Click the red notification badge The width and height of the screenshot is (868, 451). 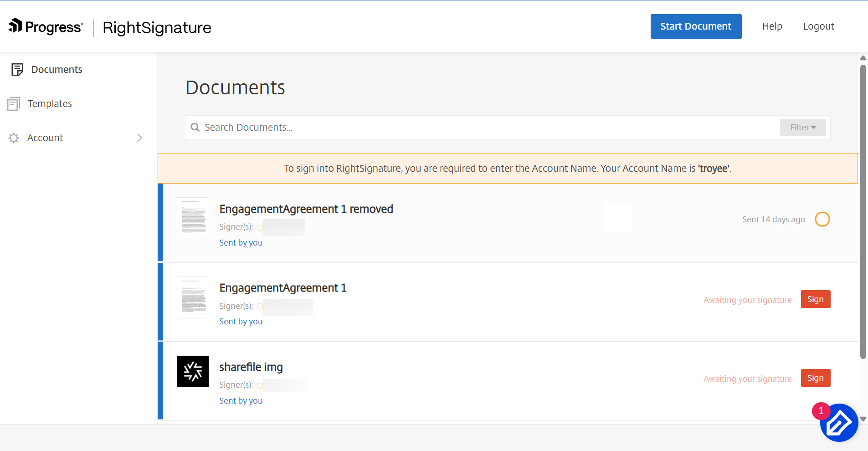(821, 411)
